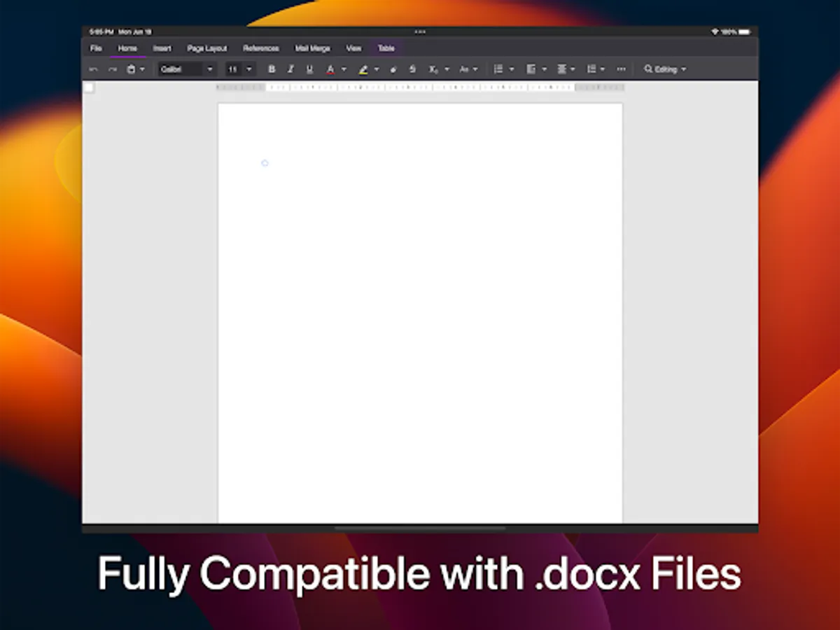Tap the clock time in status bar

(x=102, y=31)
